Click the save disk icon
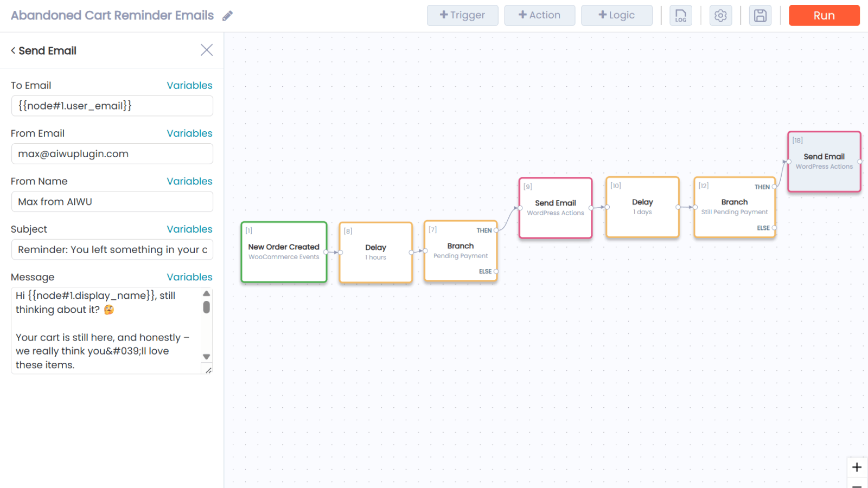 [760, 16]
